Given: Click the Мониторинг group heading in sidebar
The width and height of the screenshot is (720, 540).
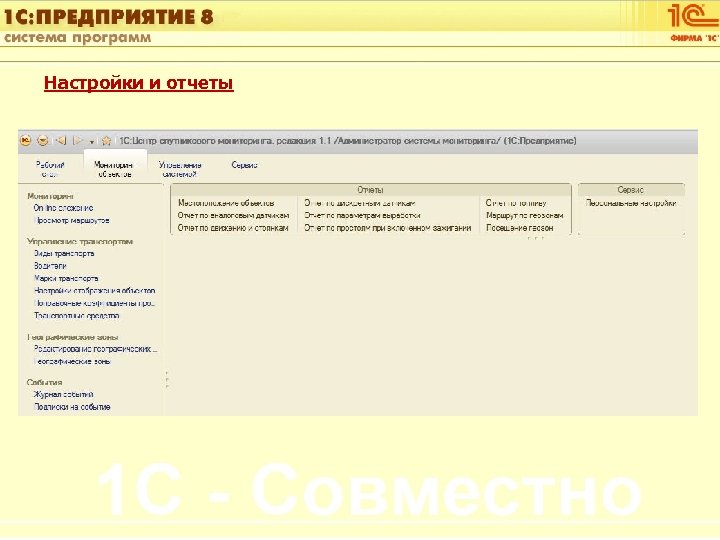Looking at the screenshot, I should pyautogui.click(x=51, y=196).
